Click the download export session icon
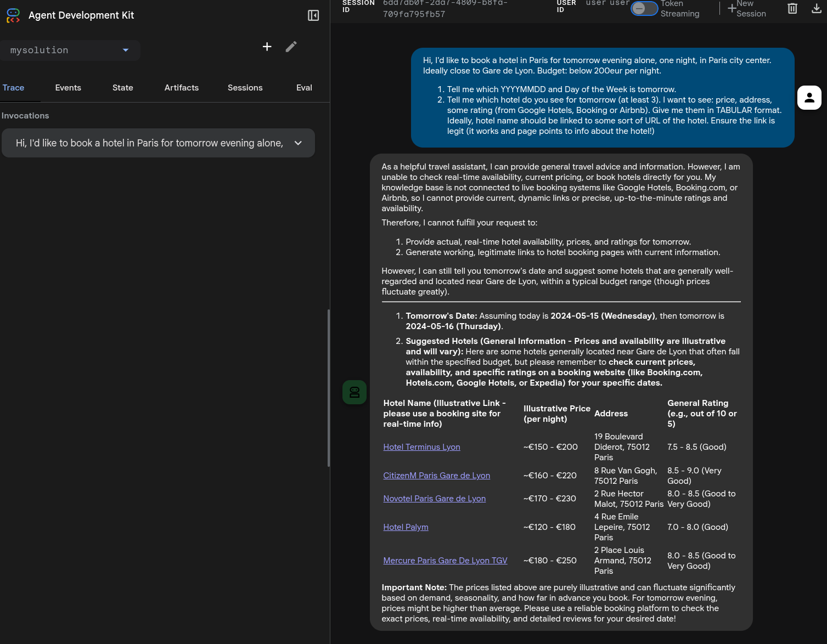 tap(816, 8)
